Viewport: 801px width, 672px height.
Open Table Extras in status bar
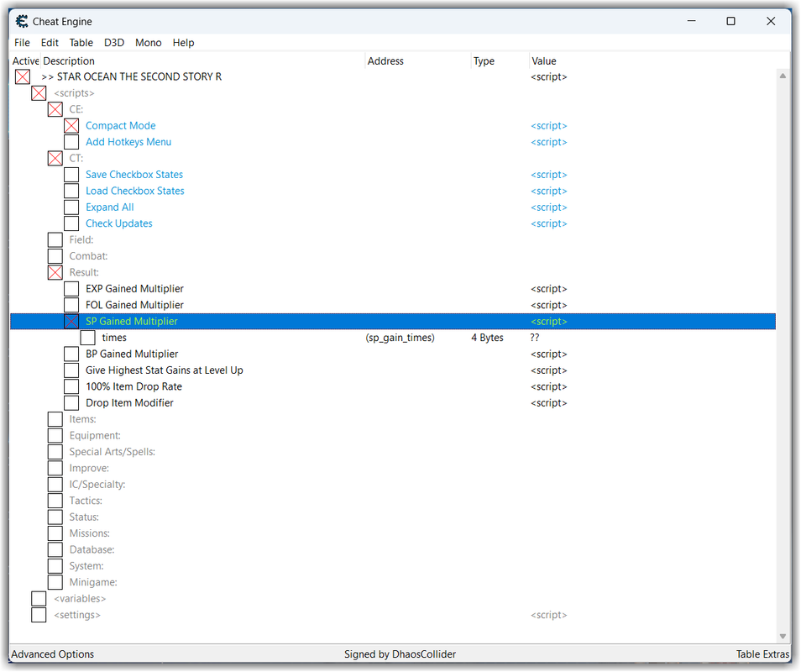pyautogui.click(x=762, y=654)
